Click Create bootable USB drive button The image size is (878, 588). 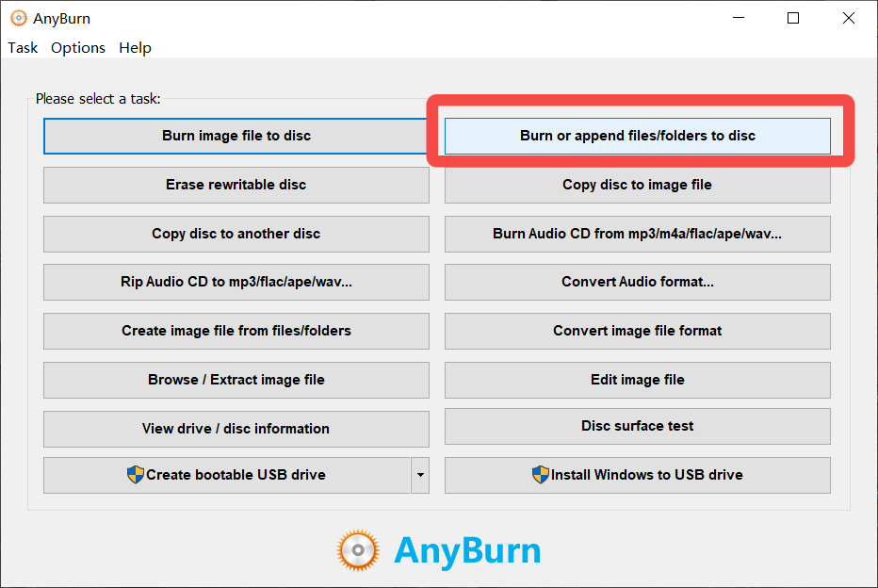point(227,475)
